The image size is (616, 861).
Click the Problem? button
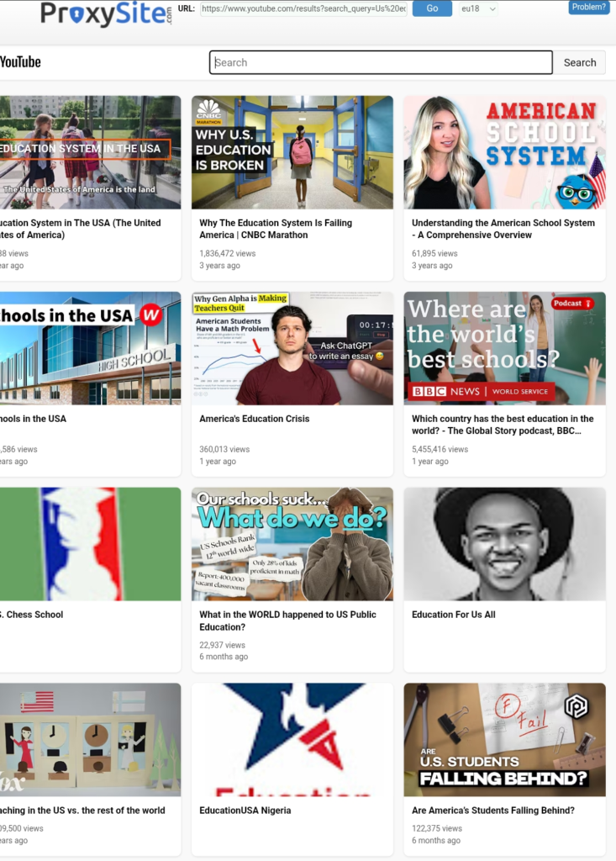[588, 7]
